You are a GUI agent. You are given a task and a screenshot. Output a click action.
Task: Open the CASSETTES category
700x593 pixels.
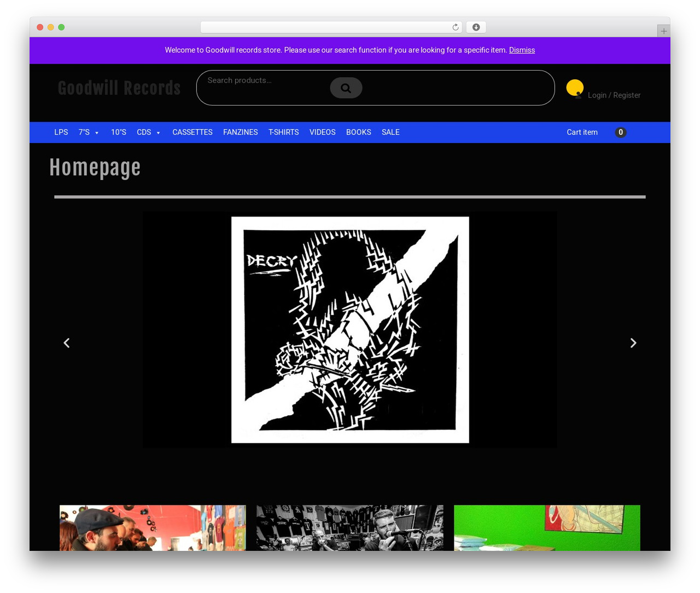[192, 132]
